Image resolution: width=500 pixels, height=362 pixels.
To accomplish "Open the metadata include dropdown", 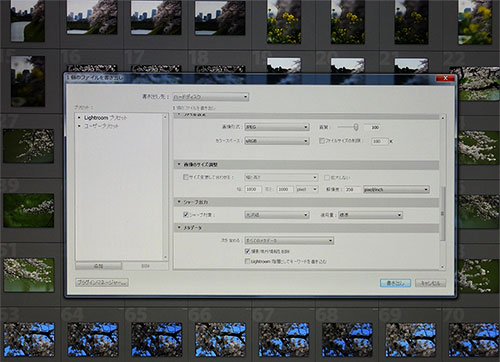I will tap(289, 240).
